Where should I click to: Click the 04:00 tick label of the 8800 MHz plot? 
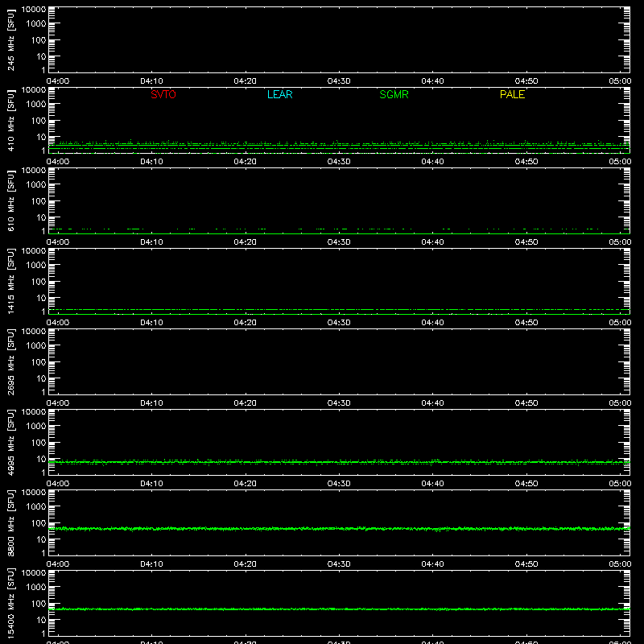coord(58,564)
